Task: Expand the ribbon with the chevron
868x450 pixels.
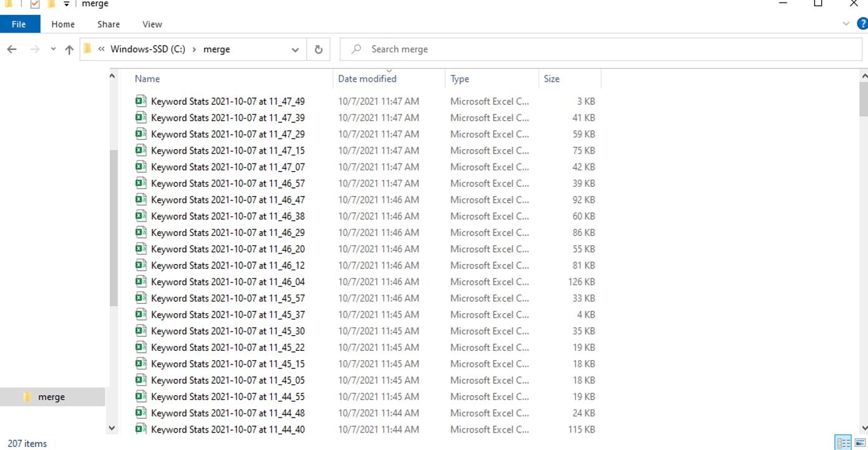Action: (x=846, y=24)
